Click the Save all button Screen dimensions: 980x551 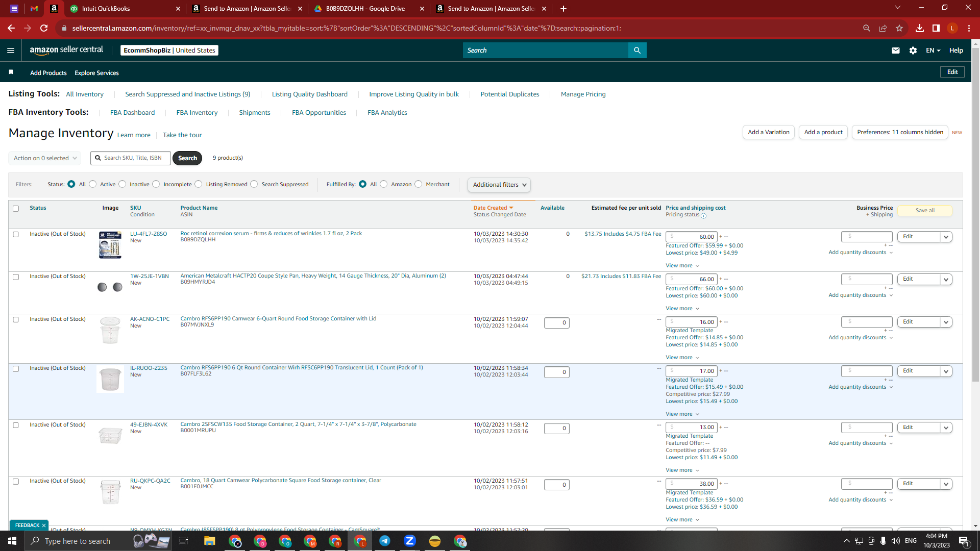click(x=925, y=211)
